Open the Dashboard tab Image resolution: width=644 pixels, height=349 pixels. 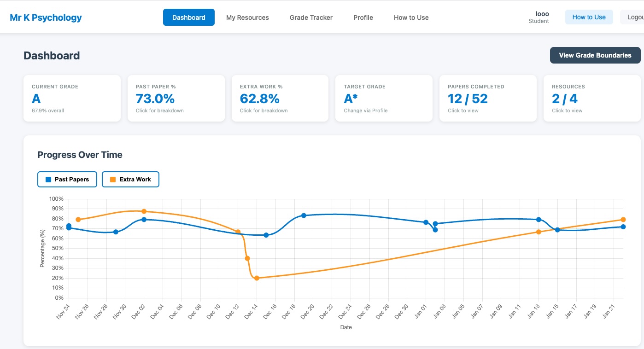pos(188,17)
